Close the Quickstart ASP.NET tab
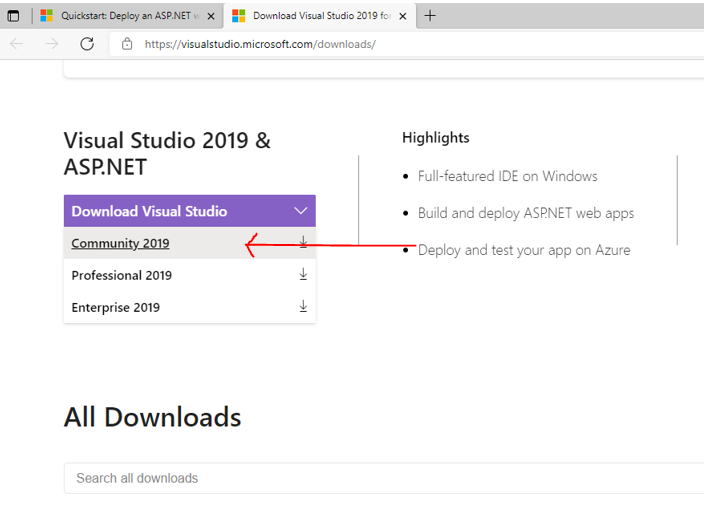704x518 pixels. tap(211, 16)
